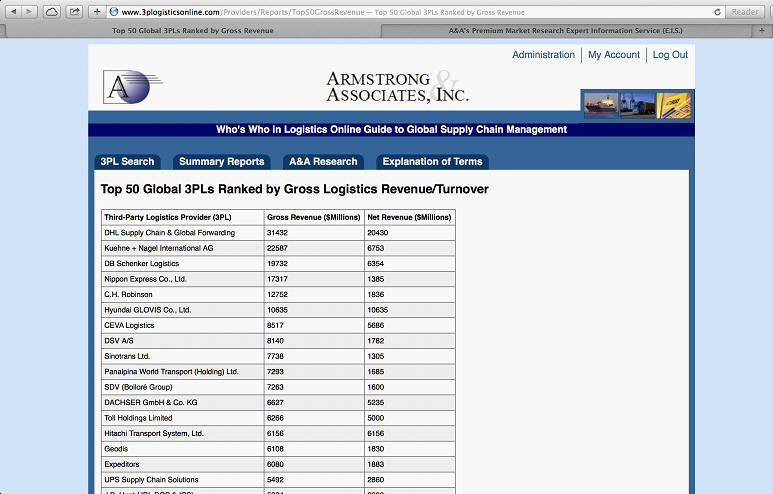The width and height of the screenshot is (773, 494).
Task: Click the Armstrong & Associates, Inc. heading logo
Action: coord(397,87)
